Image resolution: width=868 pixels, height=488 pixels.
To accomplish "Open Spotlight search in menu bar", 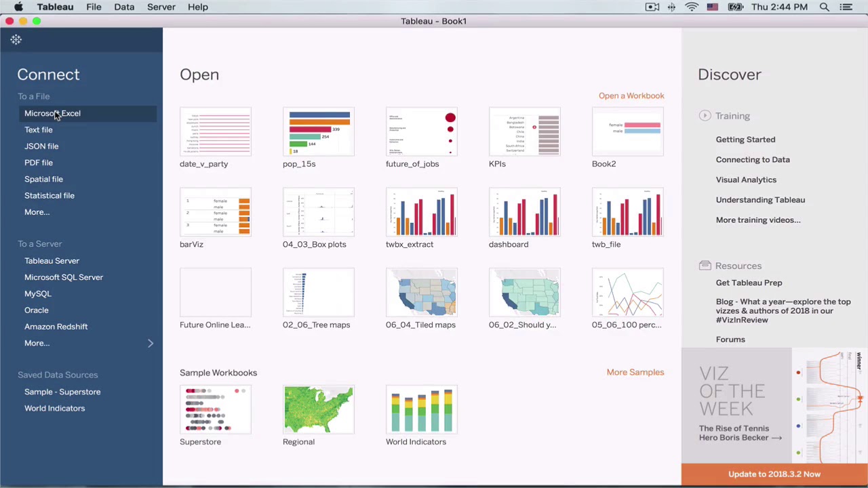I will (x=825, y=7).
